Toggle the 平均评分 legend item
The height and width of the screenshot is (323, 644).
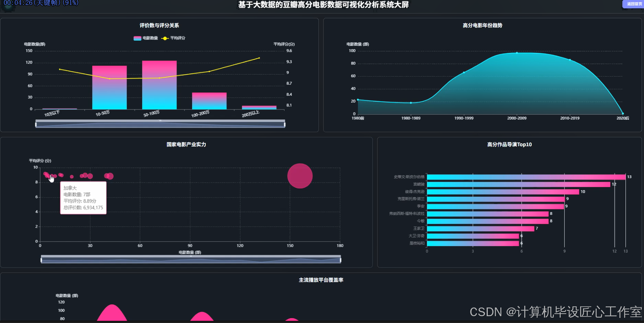(174, 38)
